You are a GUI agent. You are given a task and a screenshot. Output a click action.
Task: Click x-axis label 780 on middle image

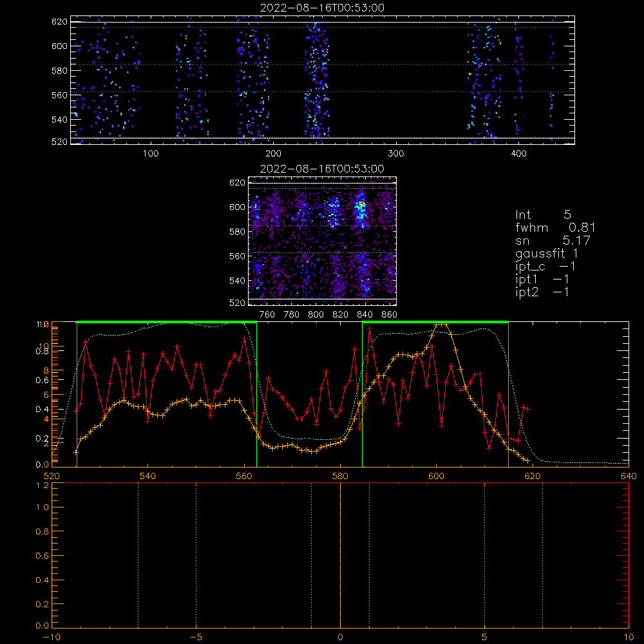click(292, 315)
